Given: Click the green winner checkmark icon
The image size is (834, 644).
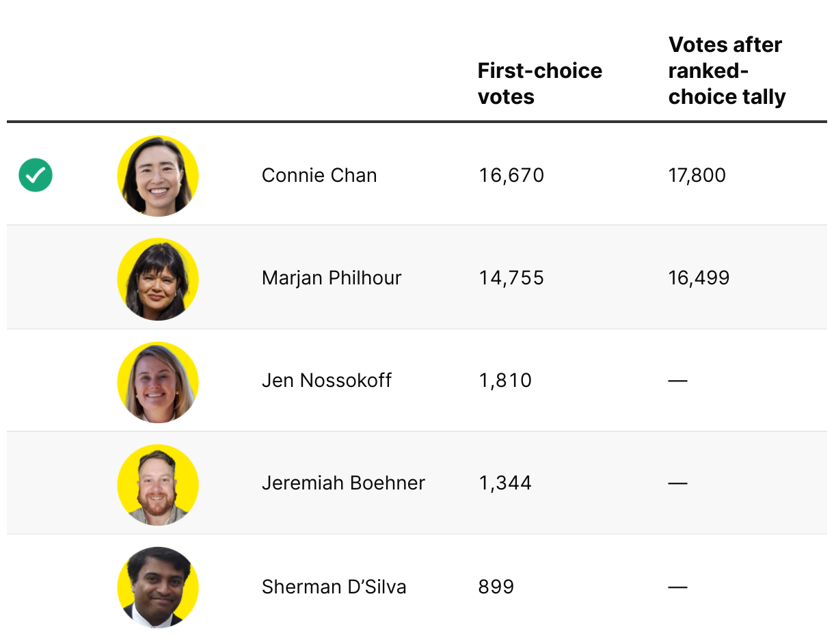Looking at the screenshot, I should click(x=36, y=175).
